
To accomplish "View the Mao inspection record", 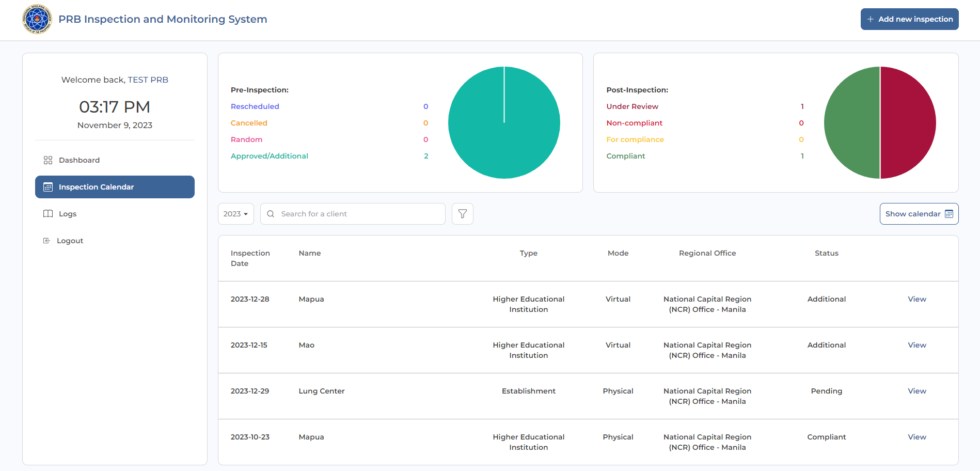I will (x=916, y=345).
